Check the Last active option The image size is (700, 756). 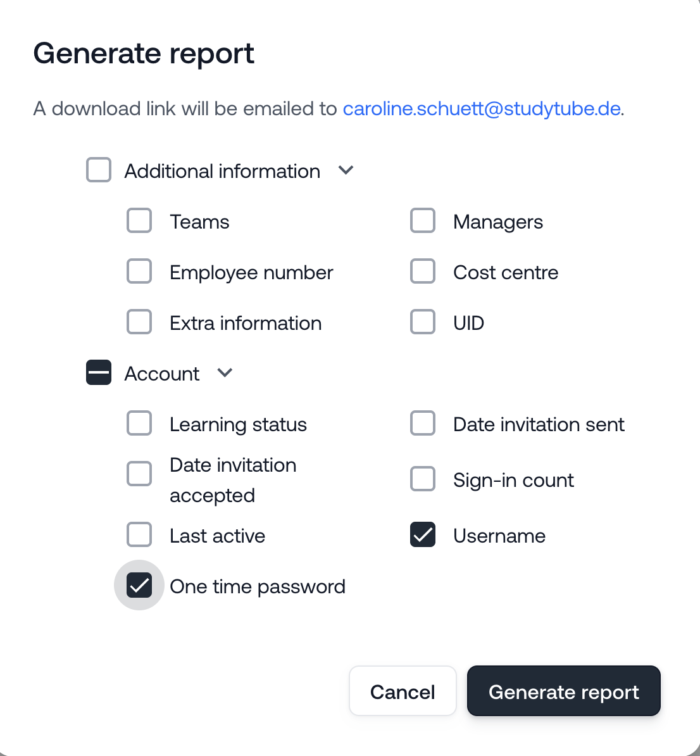139,534
